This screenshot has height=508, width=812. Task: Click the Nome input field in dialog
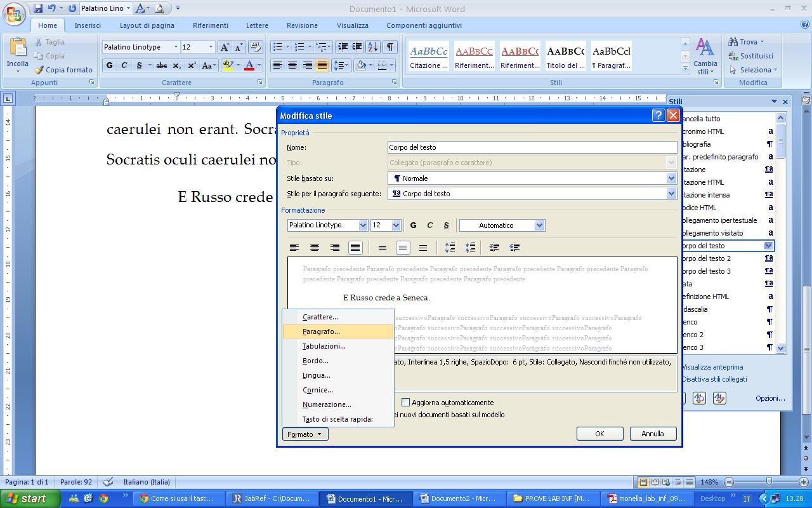[532, 147]
